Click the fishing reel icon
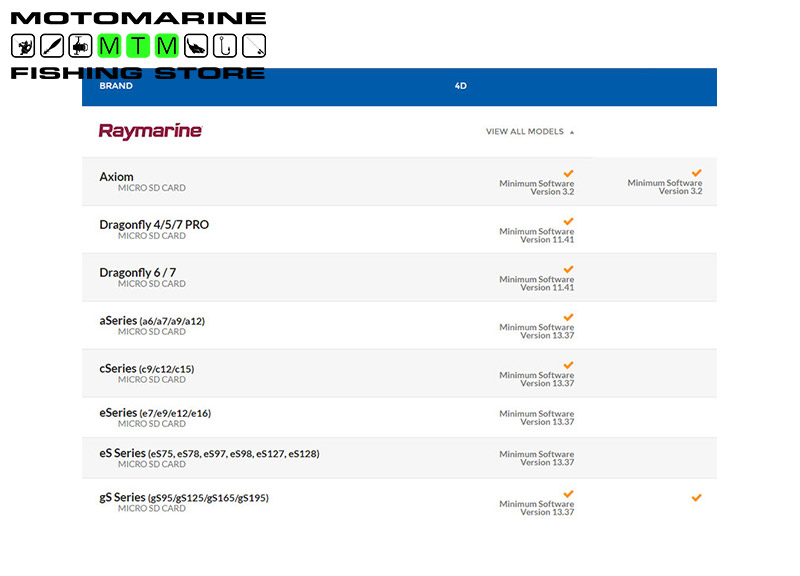Viewport: 800px width, 576px height. coord(81,46)
